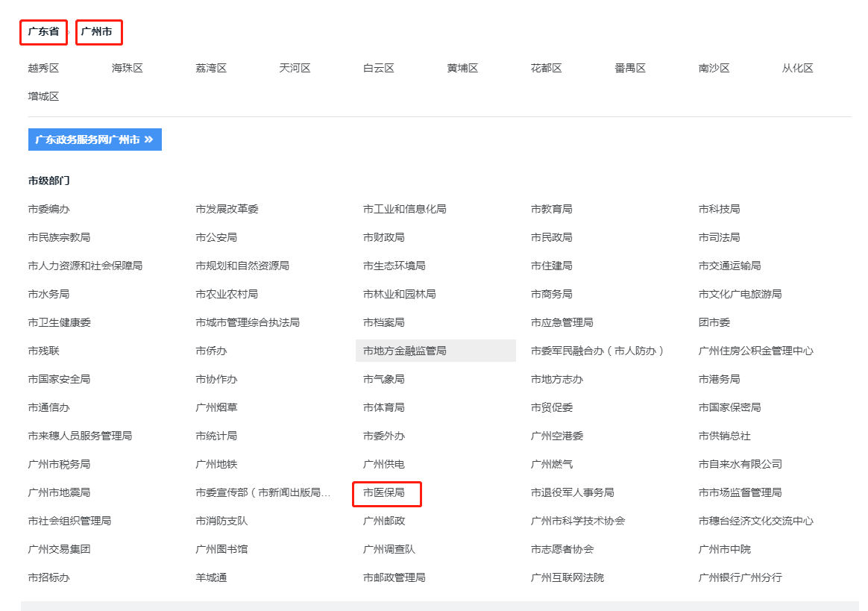
Task: Open 市市场监督管理局 department
Action: [740, 492]
